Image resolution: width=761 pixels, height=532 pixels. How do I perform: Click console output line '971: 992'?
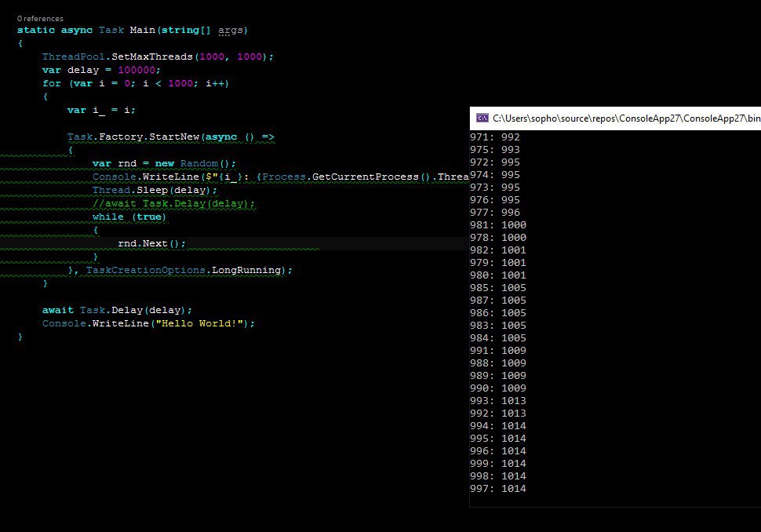tap(494, 137)
